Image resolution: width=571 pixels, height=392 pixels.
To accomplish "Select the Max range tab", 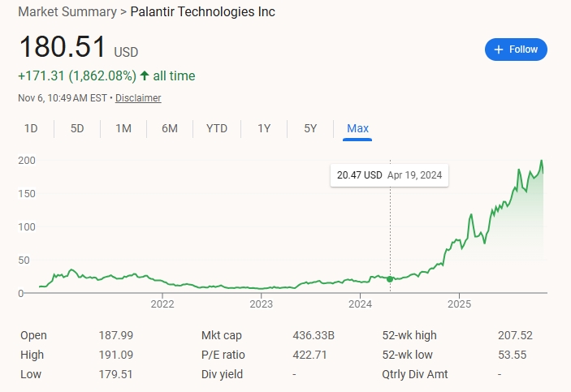I will point(357,128).
